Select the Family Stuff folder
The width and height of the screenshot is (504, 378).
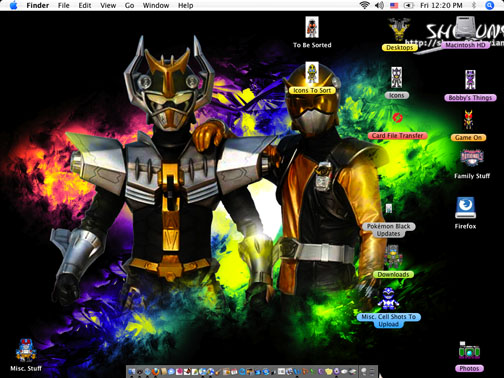click(x=472, y=158)
